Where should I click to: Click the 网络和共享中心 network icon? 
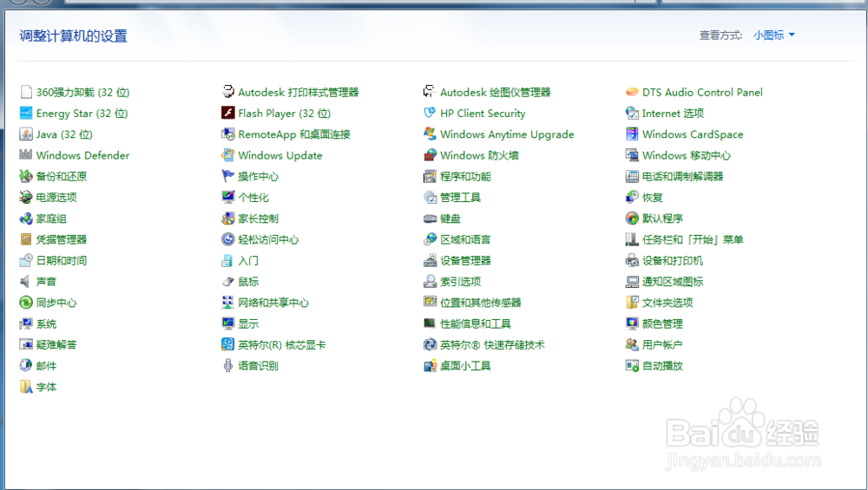click(227, 302)
